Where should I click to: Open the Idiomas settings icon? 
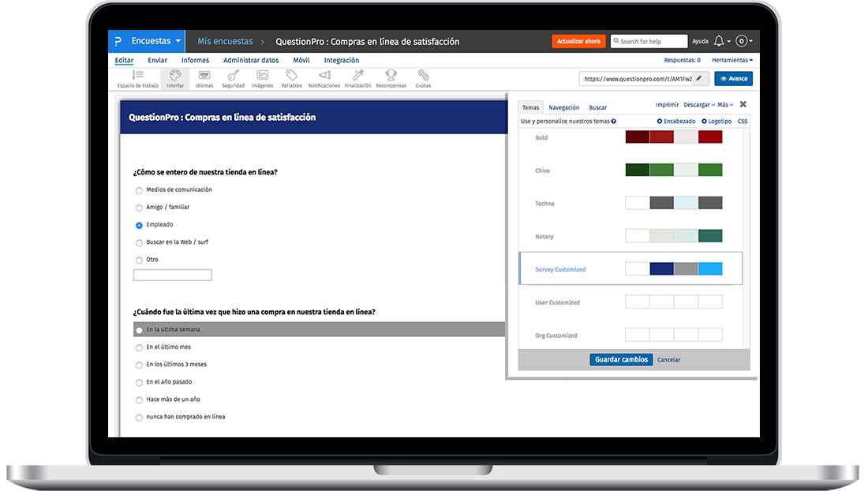[204, 79]
